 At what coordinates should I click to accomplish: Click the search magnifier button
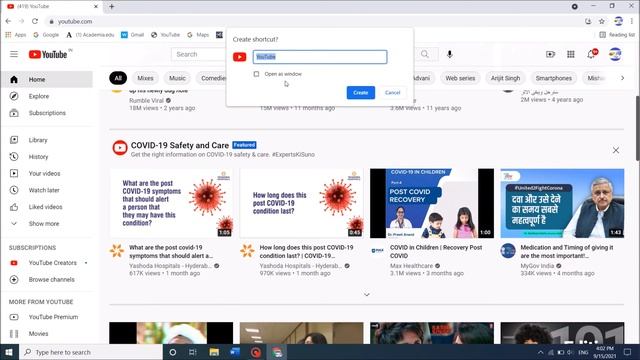coord(425,54)
